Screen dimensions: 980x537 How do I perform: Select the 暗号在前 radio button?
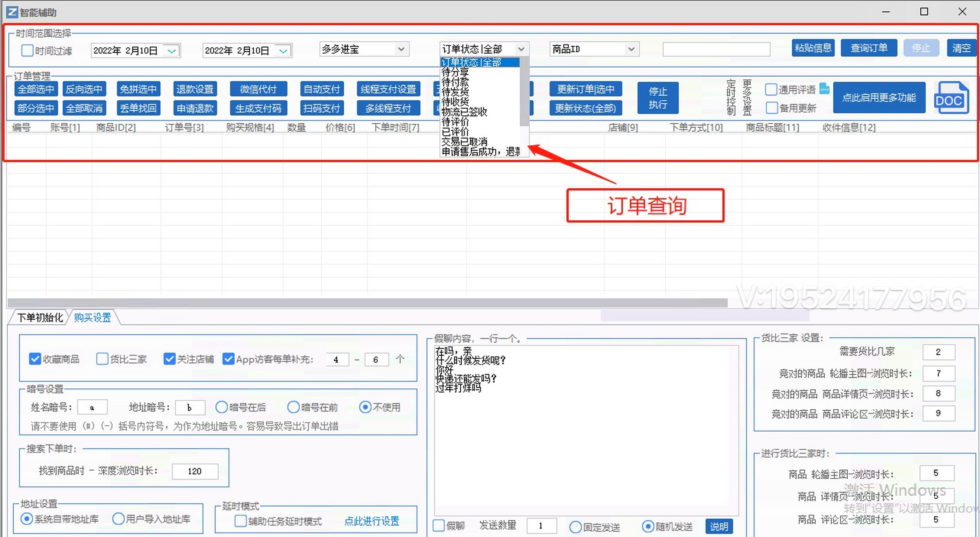click(293, 407)
